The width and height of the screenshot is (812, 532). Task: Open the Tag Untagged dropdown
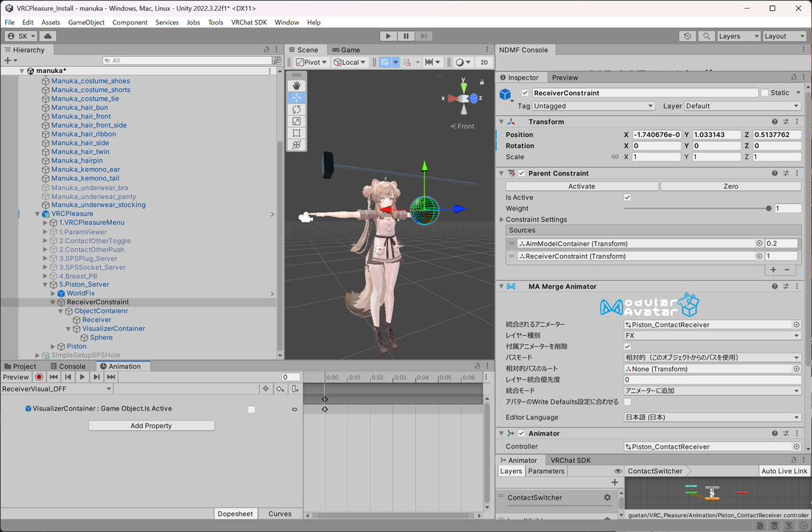coord(593,106)
